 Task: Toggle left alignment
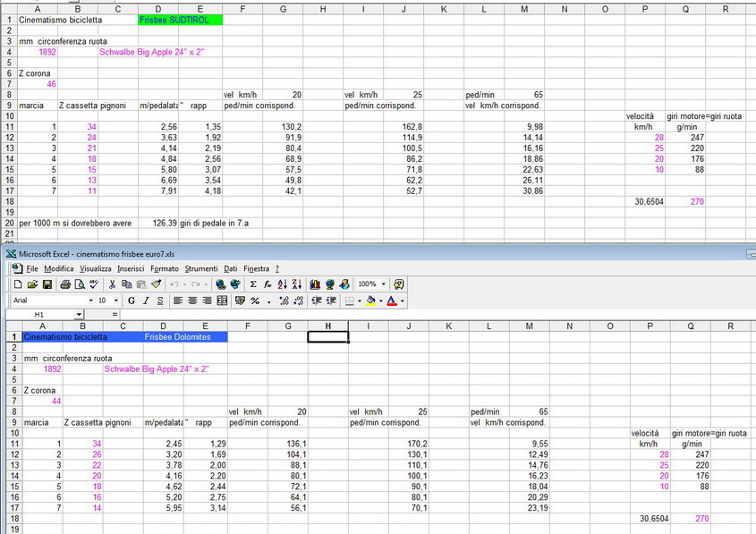point(178,301)
